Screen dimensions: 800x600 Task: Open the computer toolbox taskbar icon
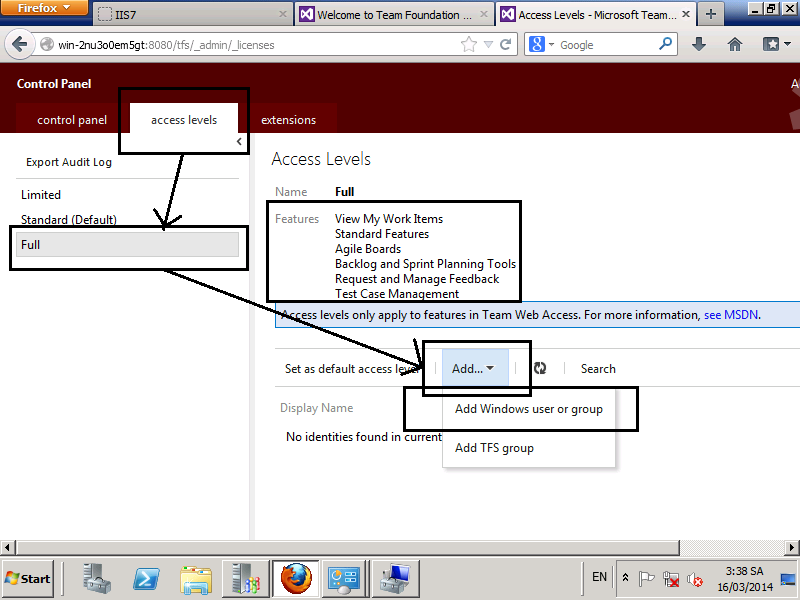click(394, 579)
